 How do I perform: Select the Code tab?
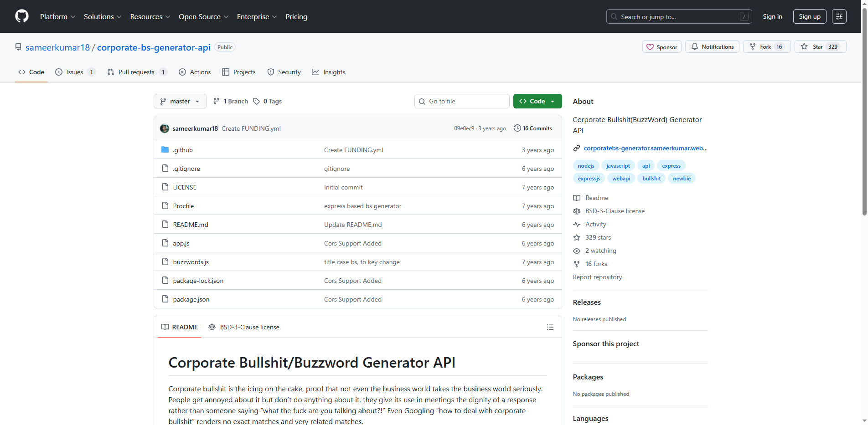(x=31, y=72)
